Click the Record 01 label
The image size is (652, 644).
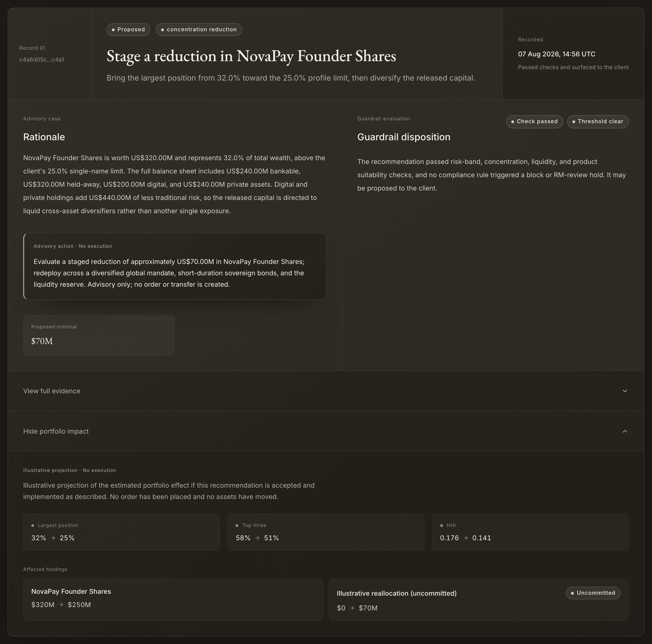[32, 48]
